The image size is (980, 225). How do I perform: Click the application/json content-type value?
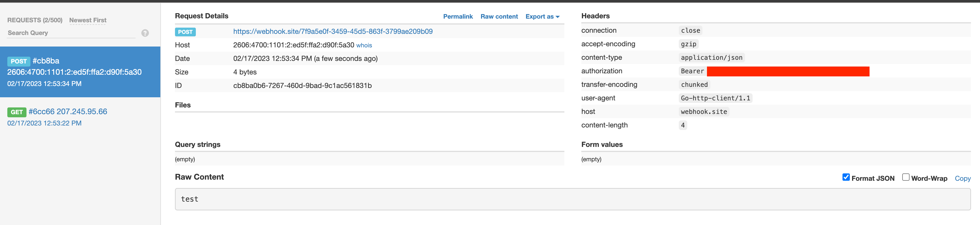[711, 58]
